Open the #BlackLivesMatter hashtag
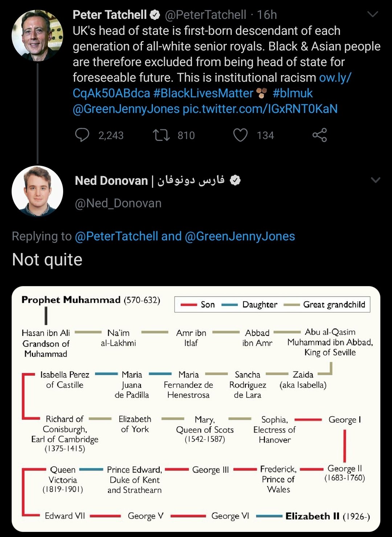 coord(203,93)
